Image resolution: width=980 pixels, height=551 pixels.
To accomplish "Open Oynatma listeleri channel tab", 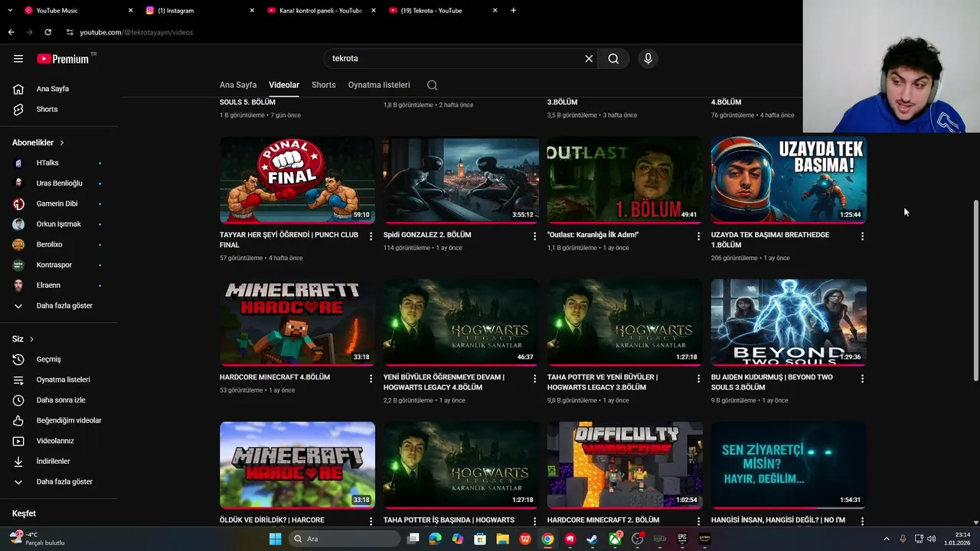I will (379, 85).
